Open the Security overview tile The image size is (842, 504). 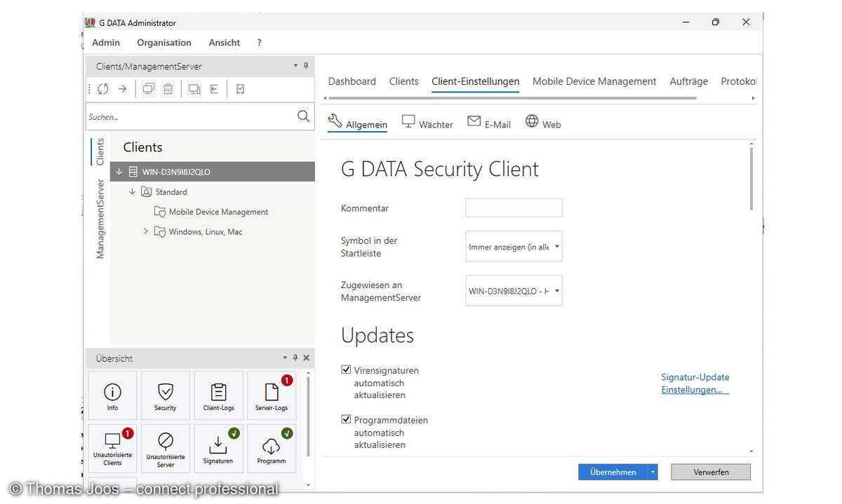click(165, 395)
